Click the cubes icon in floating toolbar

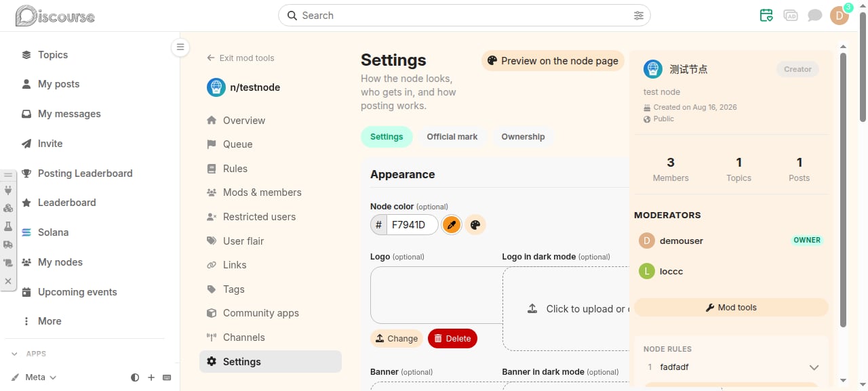click(x=8, y=209)
